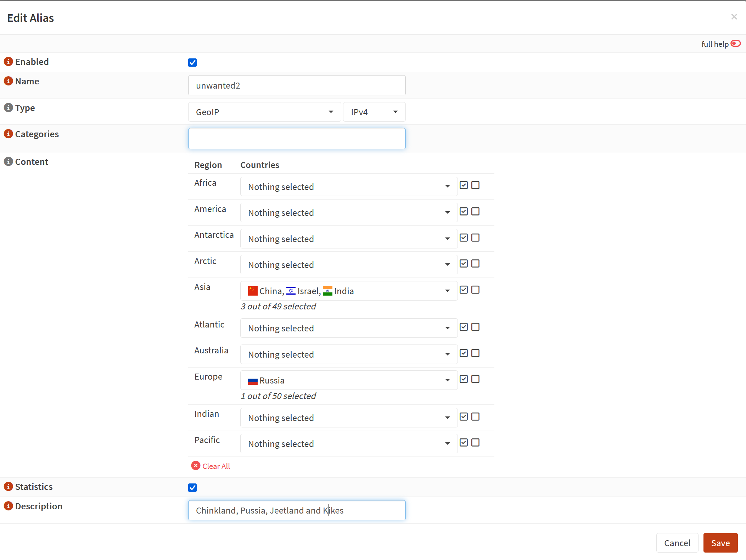The height and width of the screenshot is (560, 746).
Task: Open the America countries dropdown
Action: pos(349,213)
